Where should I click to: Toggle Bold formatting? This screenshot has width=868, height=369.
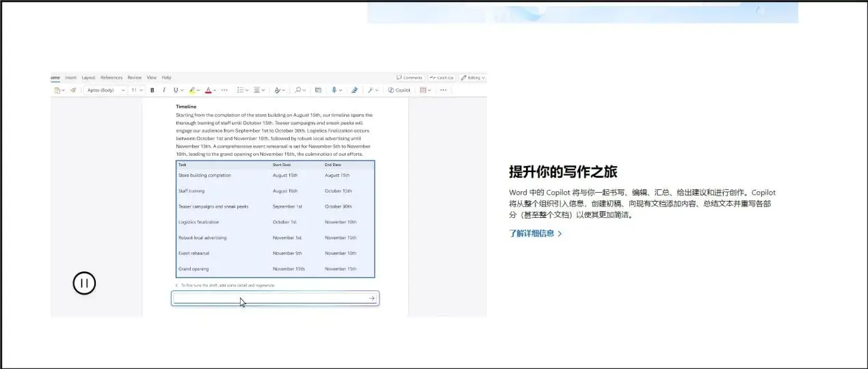[x=152, y=90]
